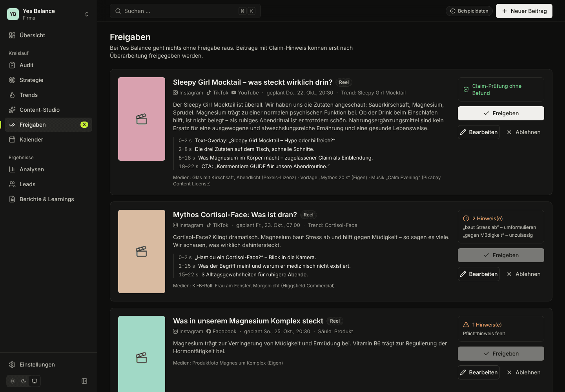This screenshot has width=565, height=392.
Task: Toggle the Beispieldaten pill
Action: [x=469, y=11]
